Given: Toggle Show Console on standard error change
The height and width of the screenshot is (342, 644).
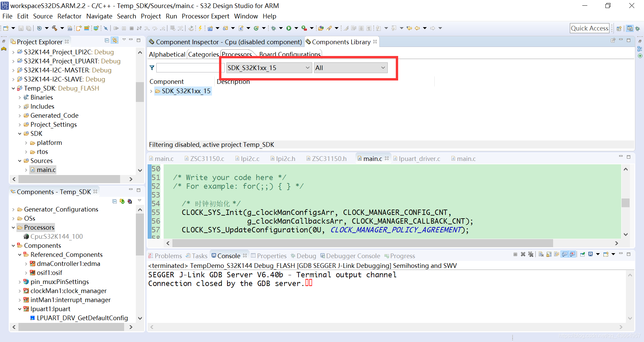Looking at the screenshot, I should point(572,254).
